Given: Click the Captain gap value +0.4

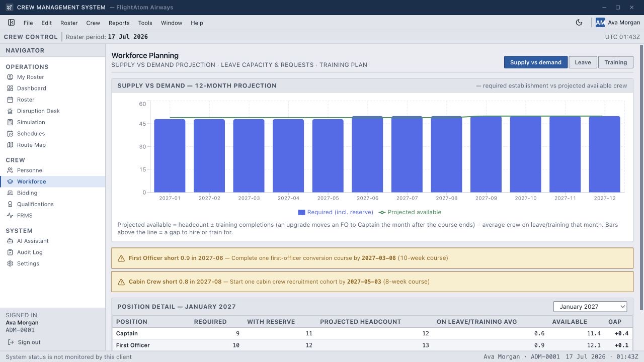Looking at the screenshot, I should tap(621, 333).
